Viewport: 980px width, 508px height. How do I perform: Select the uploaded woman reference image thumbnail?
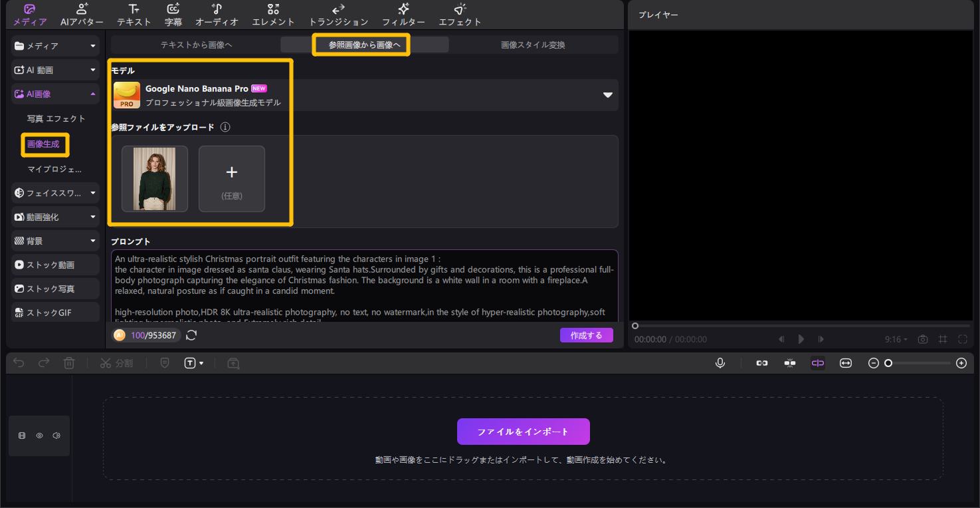tap(155, 179)
